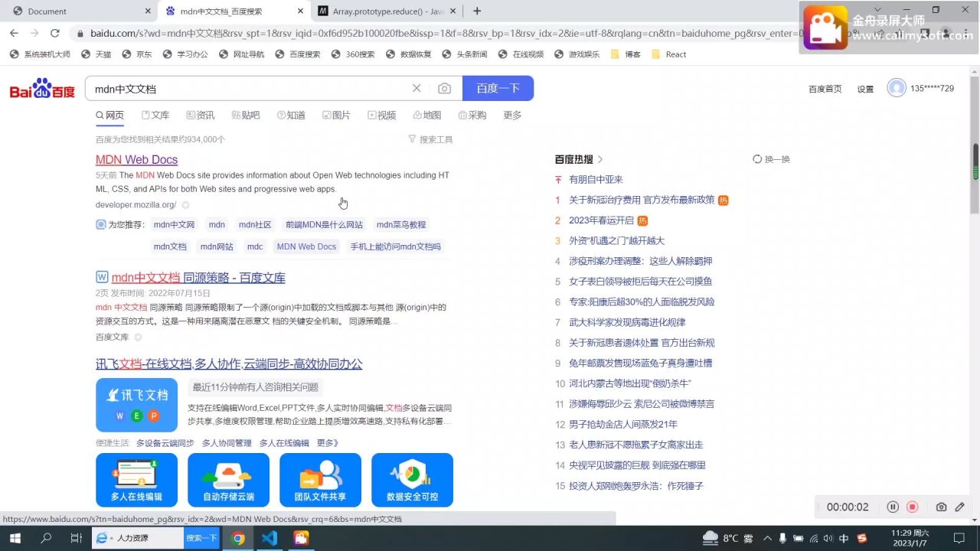Open Task View on the taskbar
The height and width of the screenshot is (551, 980).
(76, 538)
